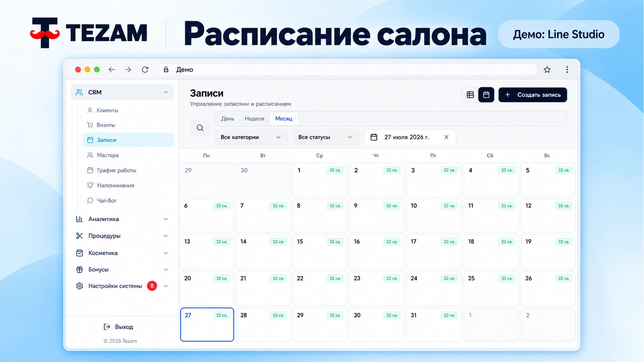Screen dimensions: 644x362
Task: Open the Все категории dropdown
Action: [x=251, y=137]
